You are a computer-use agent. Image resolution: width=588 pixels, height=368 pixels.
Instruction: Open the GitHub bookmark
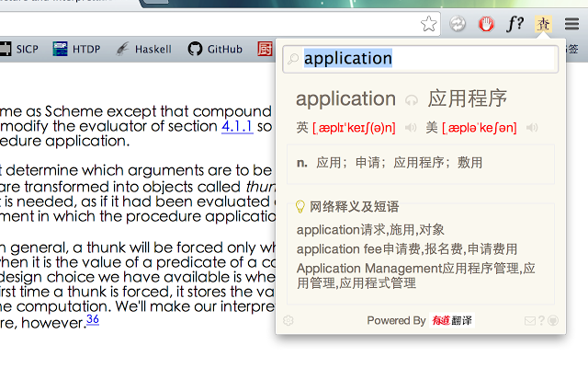pyautogui.click(x=217, y=49)
